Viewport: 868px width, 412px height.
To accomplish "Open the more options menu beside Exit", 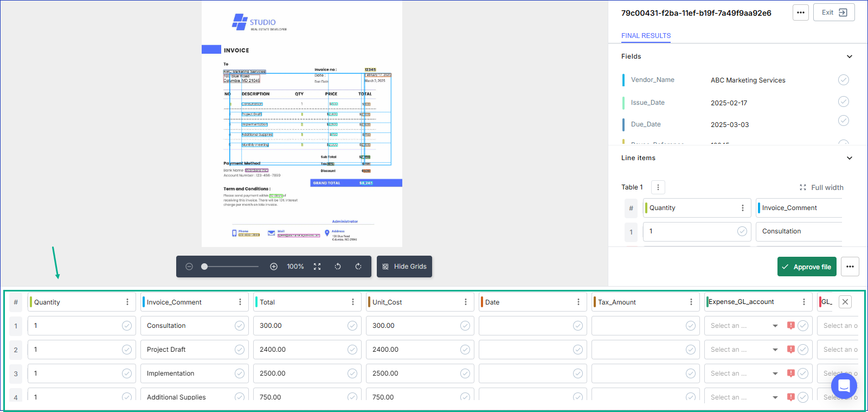I will (x=800, y=12).
